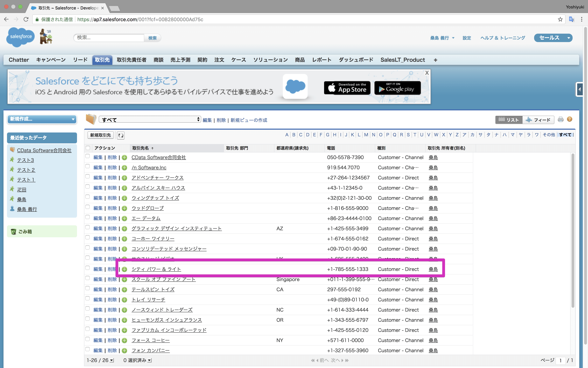Screen dimensions: 588x368
Task: Click the Download on the App Store badge
Action: click(347, 88)
